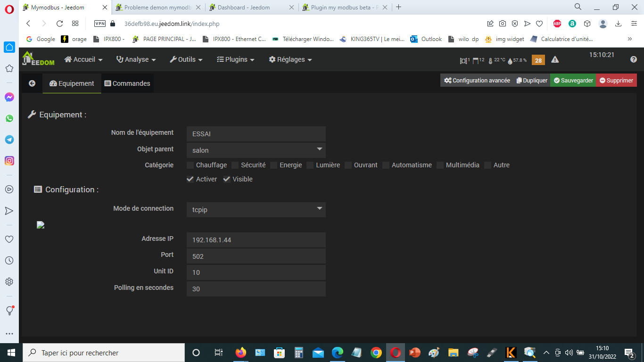Toggle the Multimédia category checkbox

tap(440, 165)
